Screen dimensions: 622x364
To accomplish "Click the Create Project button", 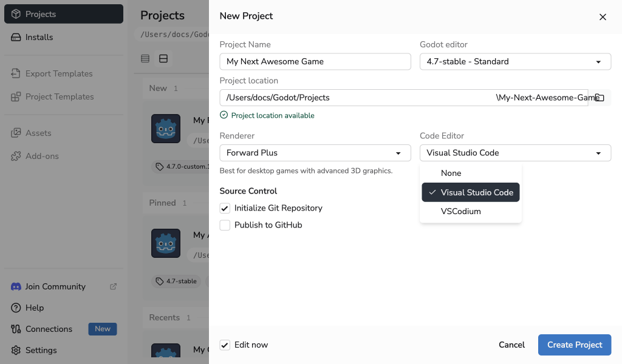I will (575, 345).
